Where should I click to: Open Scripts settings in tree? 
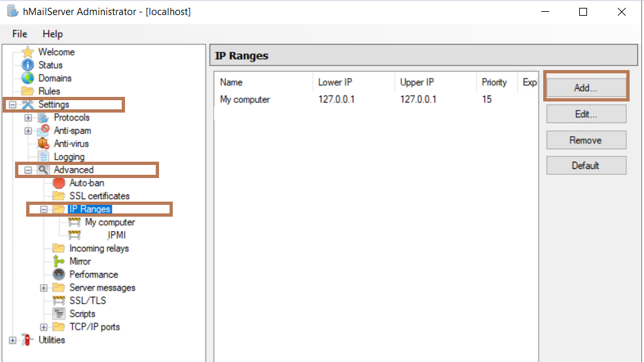(82, 314)
